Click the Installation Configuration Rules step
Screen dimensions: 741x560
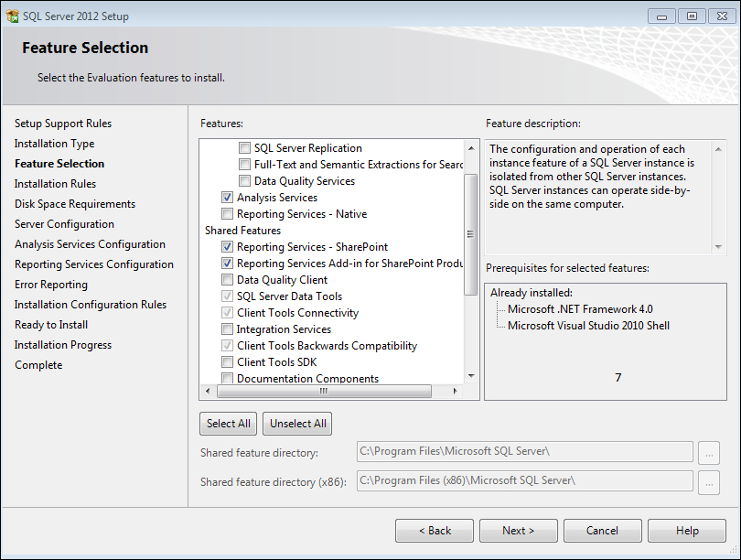tap(91, 305)
